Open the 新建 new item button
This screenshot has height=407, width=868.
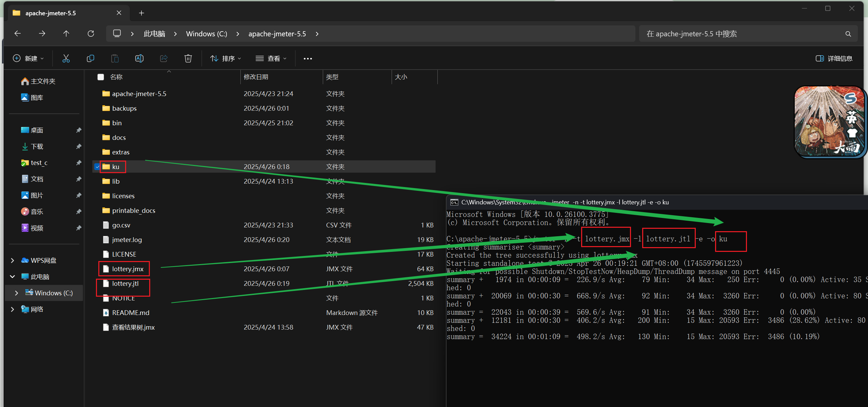coord(28,58)
